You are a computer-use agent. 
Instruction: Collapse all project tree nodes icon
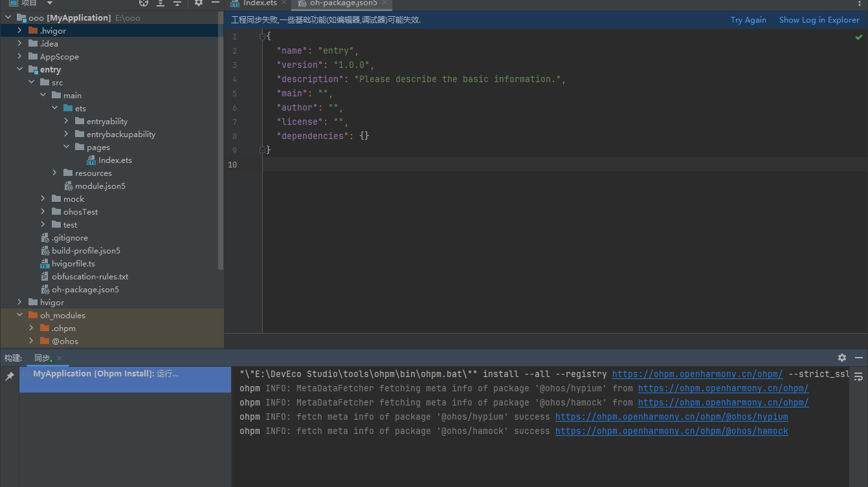[x=177, y=3]
